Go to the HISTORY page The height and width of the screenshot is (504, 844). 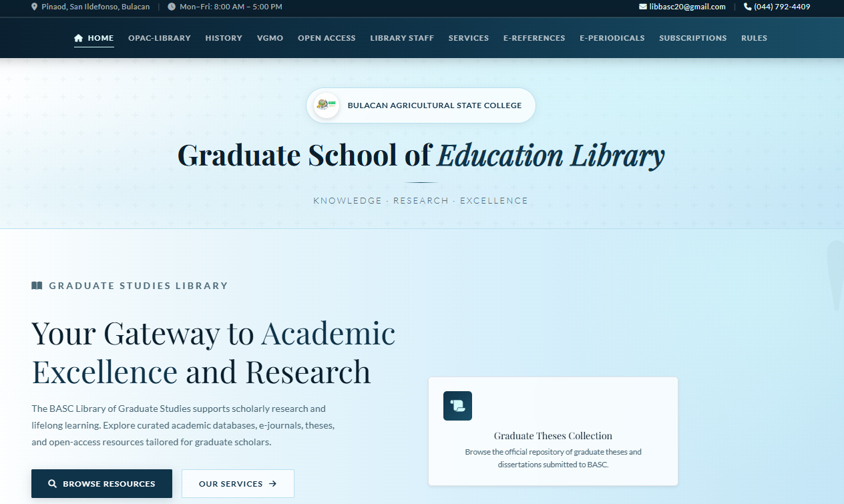(x=224, y=38)
